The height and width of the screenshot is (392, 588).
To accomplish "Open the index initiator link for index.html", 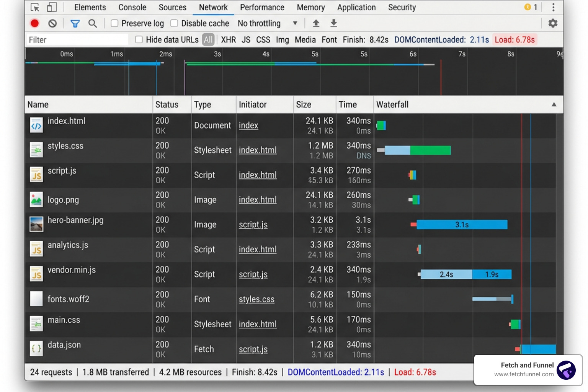I will coord(248,125).
